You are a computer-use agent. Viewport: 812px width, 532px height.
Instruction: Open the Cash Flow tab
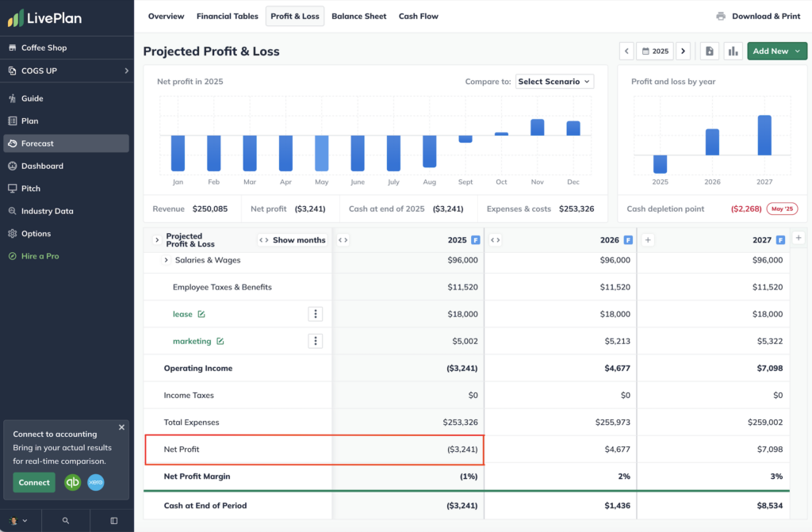[418, 16]
